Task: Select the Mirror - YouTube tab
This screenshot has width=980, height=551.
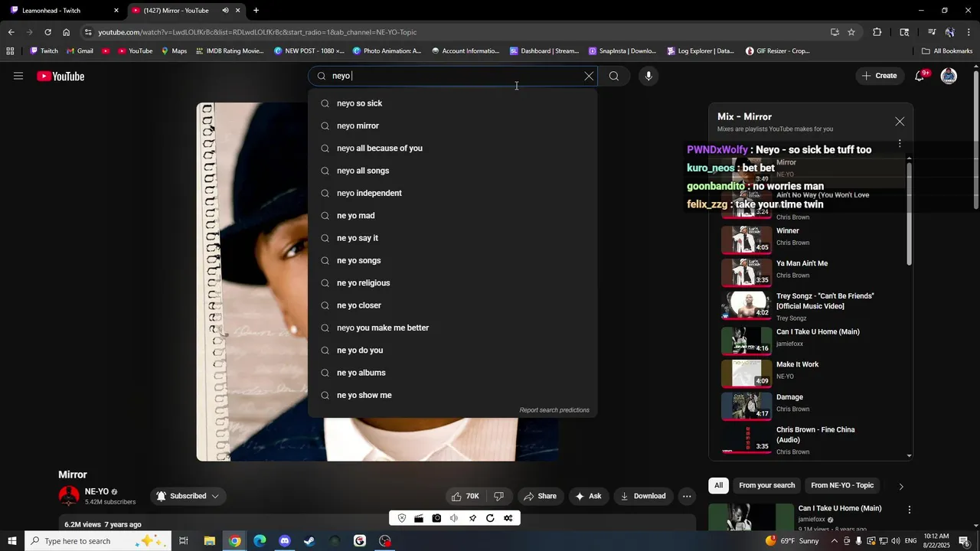Action: tap(186, 11)
